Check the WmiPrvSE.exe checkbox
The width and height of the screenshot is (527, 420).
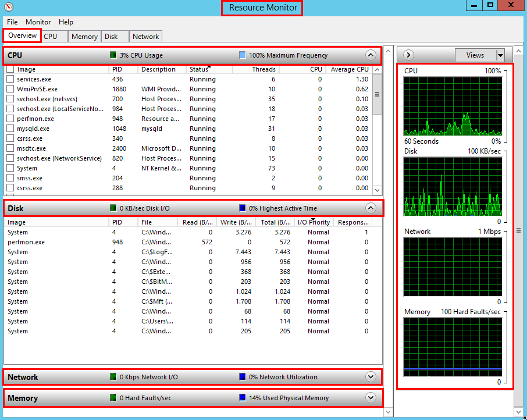click(10, 89)
